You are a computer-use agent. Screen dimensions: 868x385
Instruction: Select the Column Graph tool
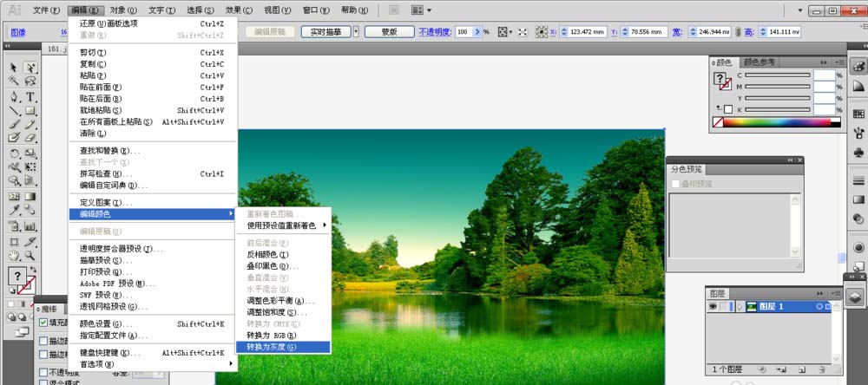(30, 225)
